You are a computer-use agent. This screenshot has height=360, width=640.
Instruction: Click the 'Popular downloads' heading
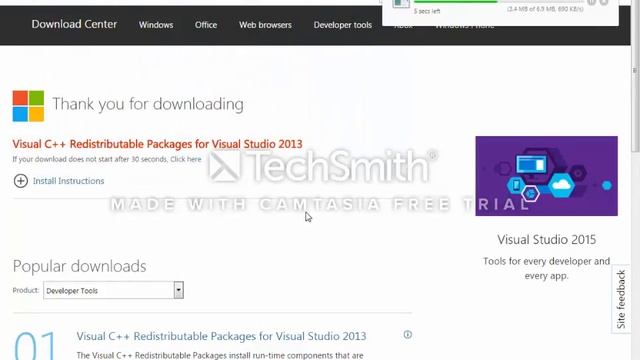80,267
